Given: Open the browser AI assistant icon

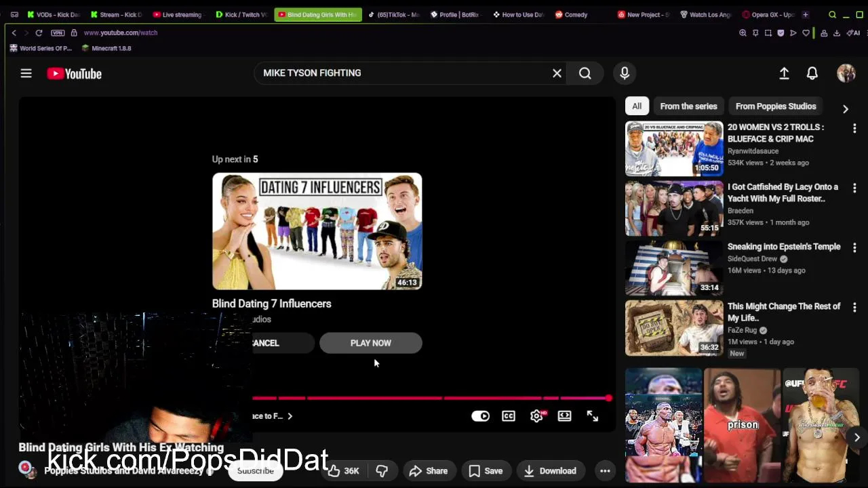Looking at the screenshot, I should 852,33.
